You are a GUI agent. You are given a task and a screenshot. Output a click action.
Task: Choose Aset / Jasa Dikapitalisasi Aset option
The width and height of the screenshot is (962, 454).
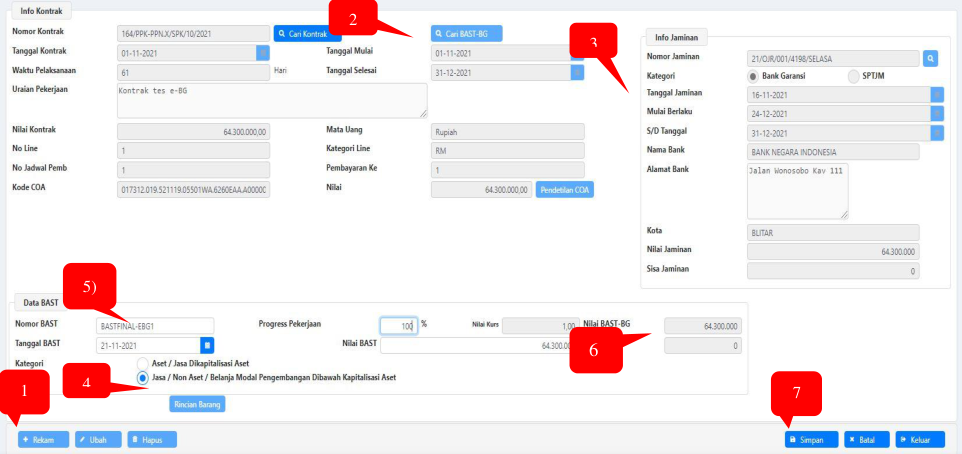143,363
